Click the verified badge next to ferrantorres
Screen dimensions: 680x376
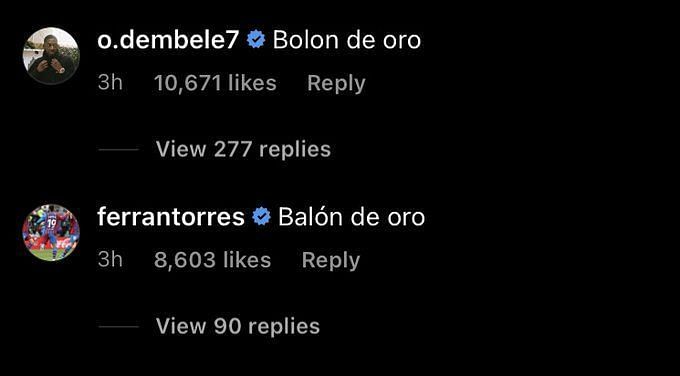pos(262,216)
